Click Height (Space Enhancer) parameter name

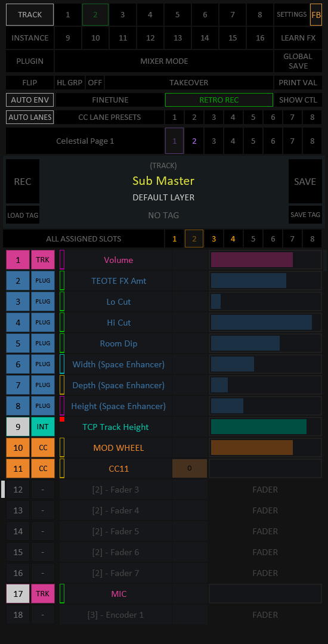pyautogui.click(x=119, y=406)
